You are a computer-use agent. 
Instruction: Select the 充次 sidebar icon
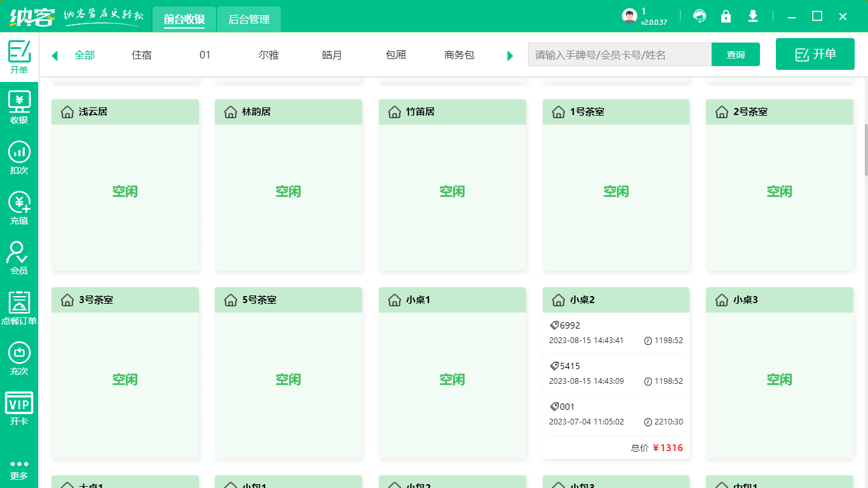(x=19, y=358)
